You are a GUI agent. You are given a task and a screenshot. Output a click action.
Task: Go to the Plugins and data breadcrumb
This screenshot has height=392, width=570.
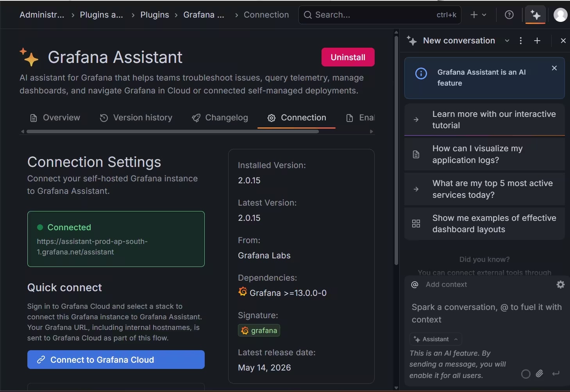pyautogui.click(x=102, y=15)
